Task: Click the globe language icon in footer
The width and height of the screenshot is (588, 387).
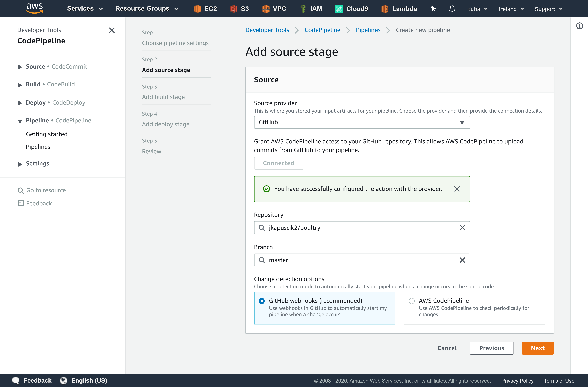Action: click(64, 380)
